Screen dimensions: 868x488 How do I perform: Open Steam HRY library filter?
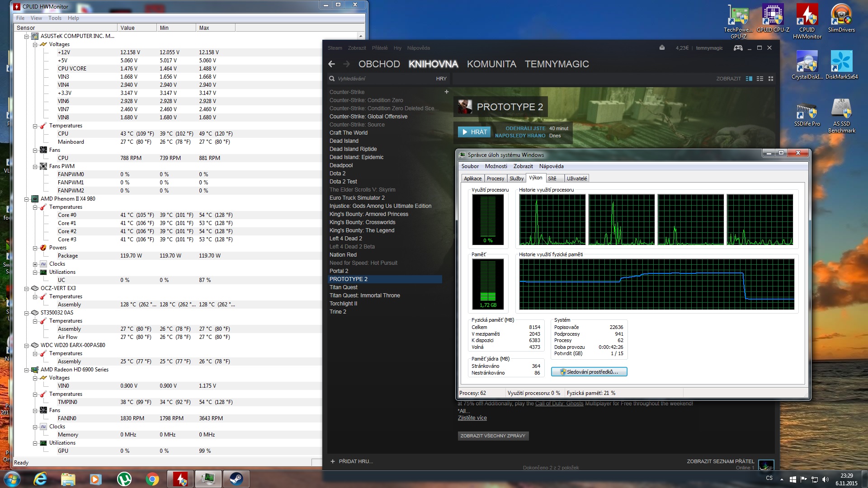(441, 79)
